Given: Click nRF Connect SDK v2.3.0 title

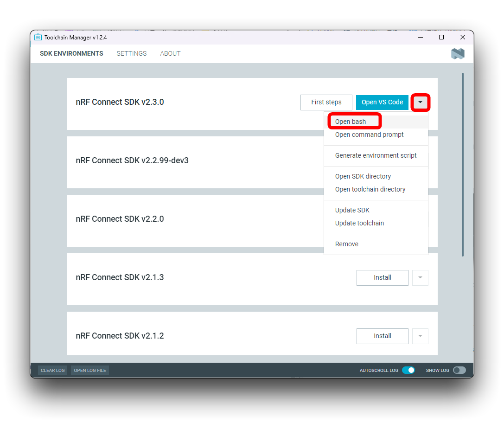Looking at the screenshot, I should click(x=120, y=102).
